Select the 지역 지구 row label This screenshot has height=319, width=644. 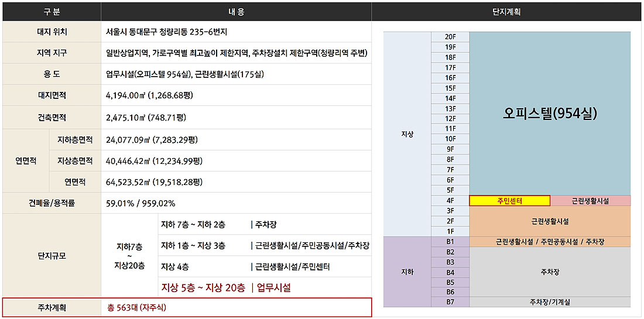[52, 53]
